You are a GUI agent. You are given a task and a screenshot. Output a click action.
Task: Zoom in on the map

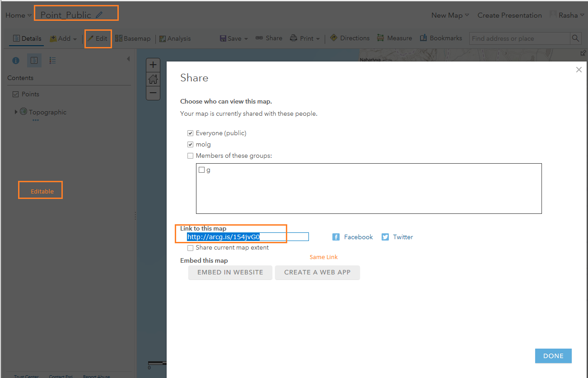(x=153, y=65)
